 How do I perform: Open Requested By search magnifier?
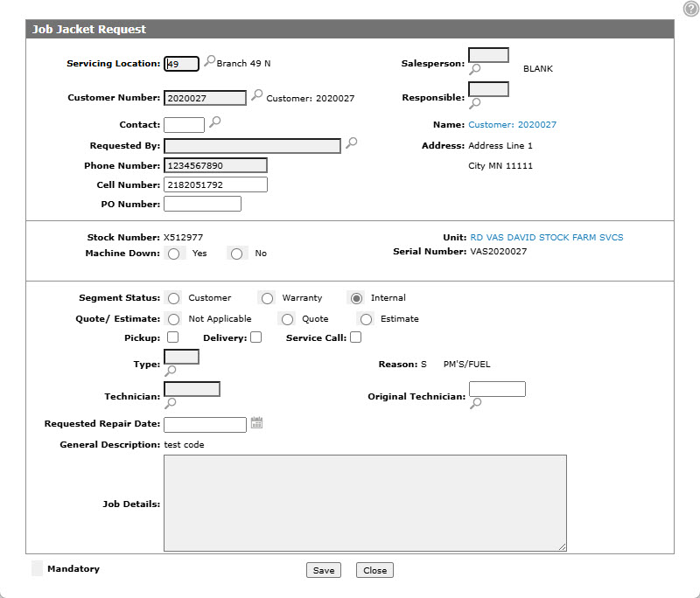[x=352, y=143]
